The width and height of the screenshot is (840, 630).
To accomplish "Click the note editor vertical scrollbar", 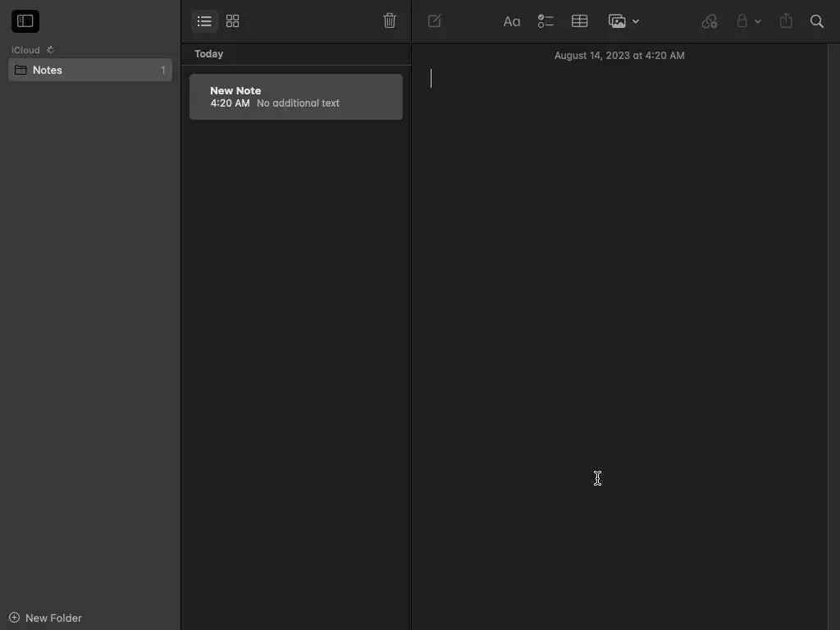I will click(833, 336).
